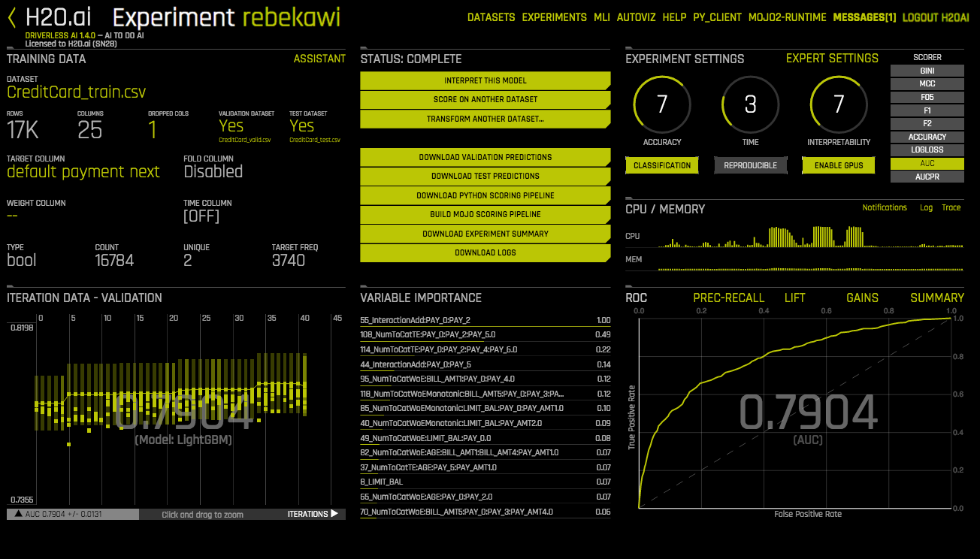The width and height of the screenshot is (980, 559).
Task: Go to the MLI page
Action: pyautogui.click(x=602, y=17)
